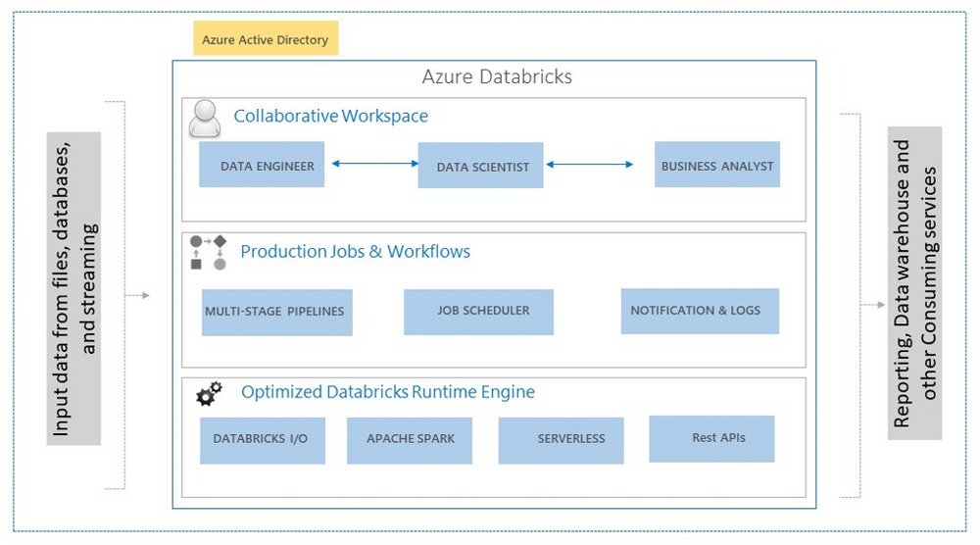Click the user avatar icon beside Collaborative Workspace
This screenshot has width=980, height=545.
205,119
